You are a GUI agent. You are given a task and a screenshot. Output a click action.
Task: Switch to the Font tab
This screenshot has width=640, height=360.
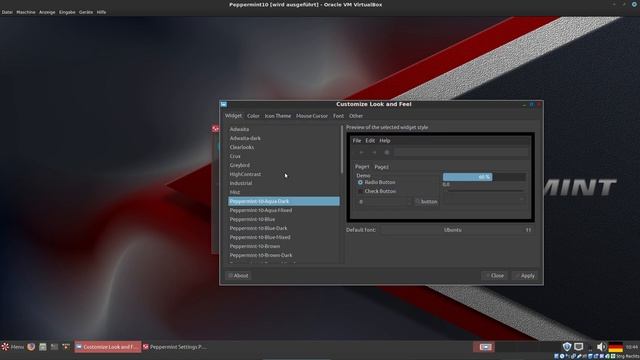338,116
